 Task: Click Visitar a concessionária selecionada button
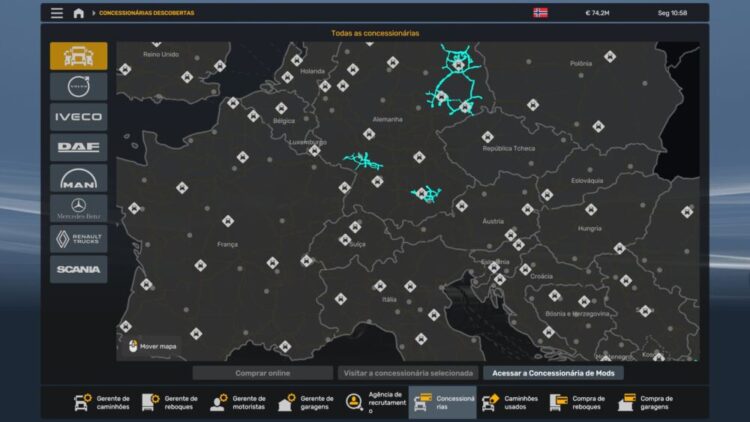pyautogui.click(x=408, y=373)
